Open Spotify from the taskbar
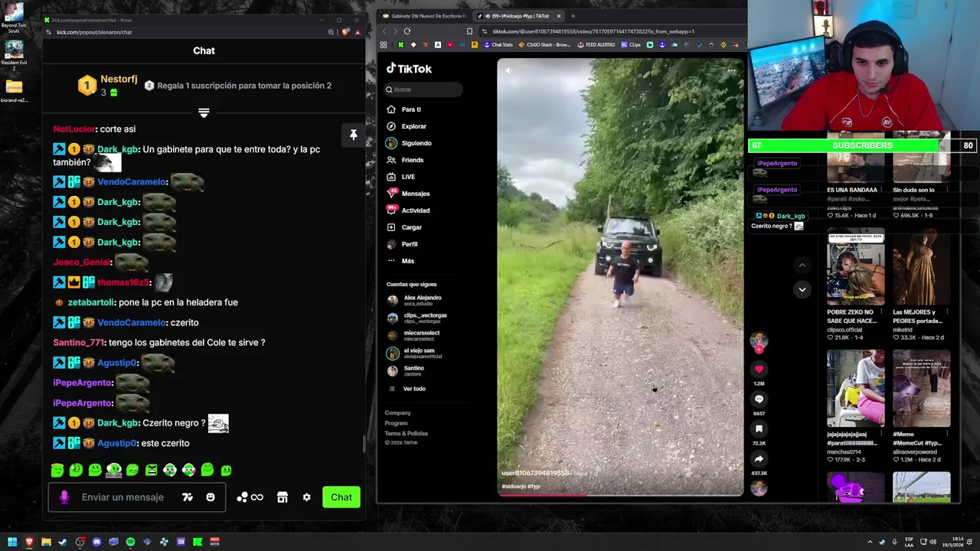This screenshot has height=551, width=980. (130, 542)
